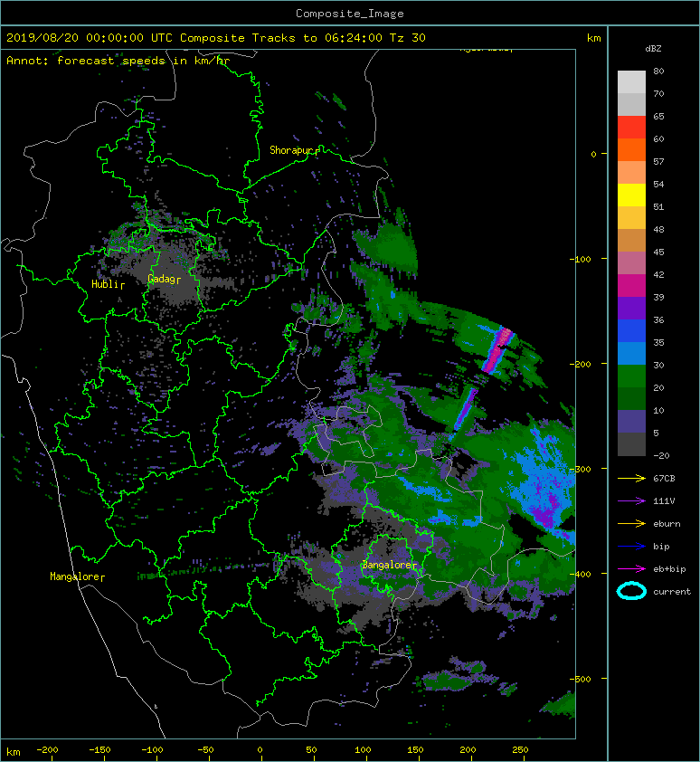
Task: Click the eburn legend label
Action: (x=667, y=523)
